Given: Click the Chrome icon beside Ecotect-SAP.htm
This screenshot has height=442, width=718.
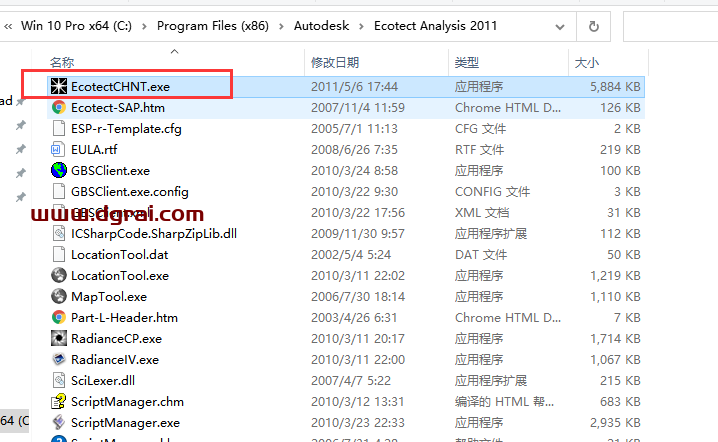Looking at the screenshot, I should pyautogui.click(x=59, y=107).
